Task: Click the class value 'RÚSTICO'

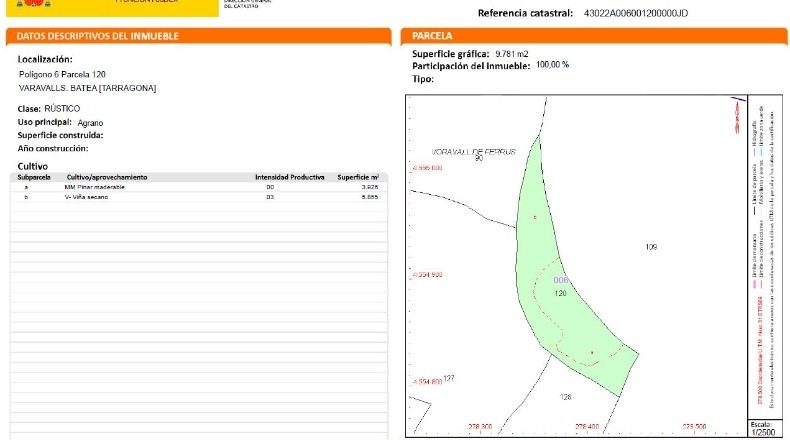Action: coord(62,108)
